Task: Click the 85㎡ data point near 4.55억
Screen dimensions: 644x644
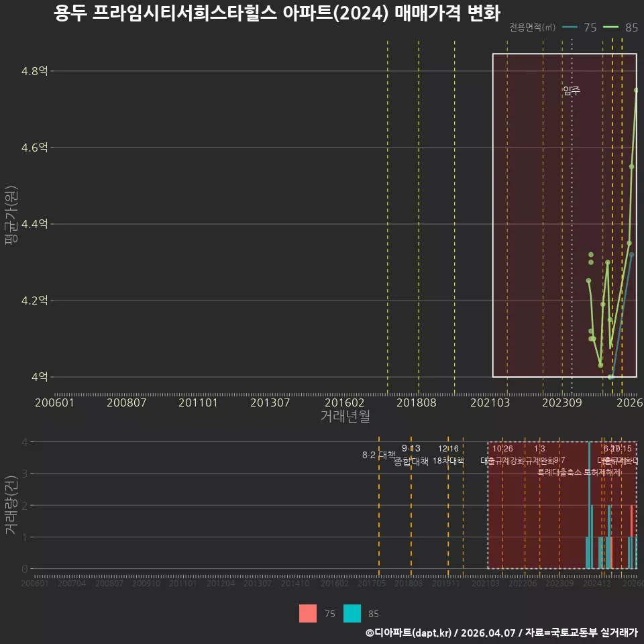Action: [x=632, y=167]
